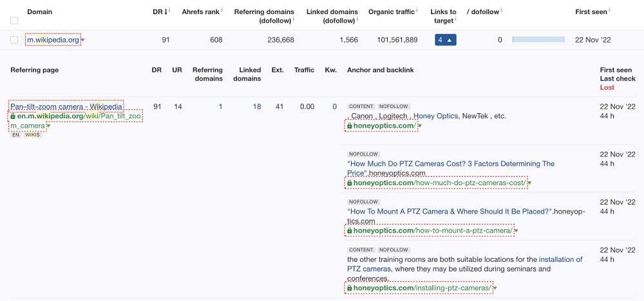Show info icon next to DR header
This screenshot has width=644, height=301.
169,10
